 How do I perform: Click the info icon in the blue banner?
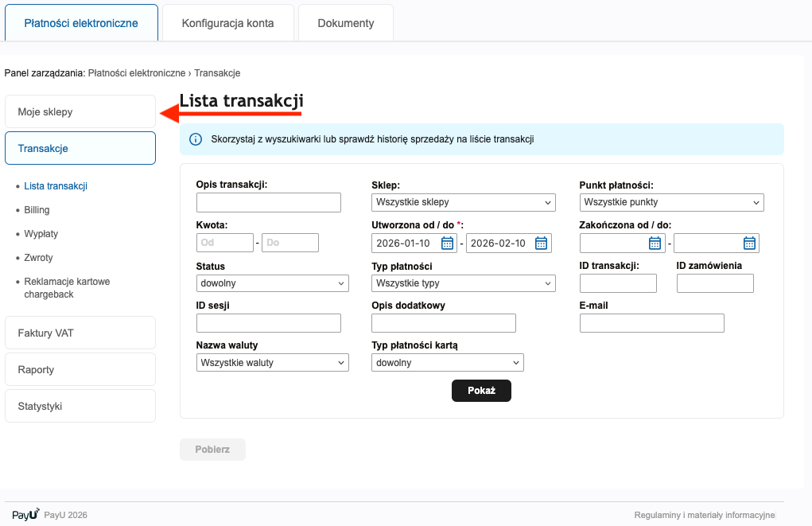coord(196,139)
